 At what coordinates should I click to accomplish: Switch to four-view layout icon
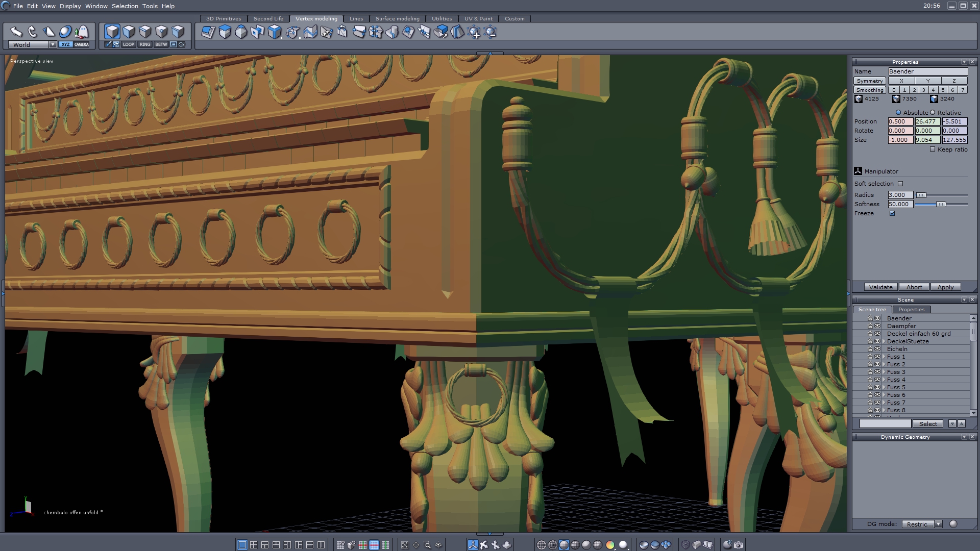[254, 545]
